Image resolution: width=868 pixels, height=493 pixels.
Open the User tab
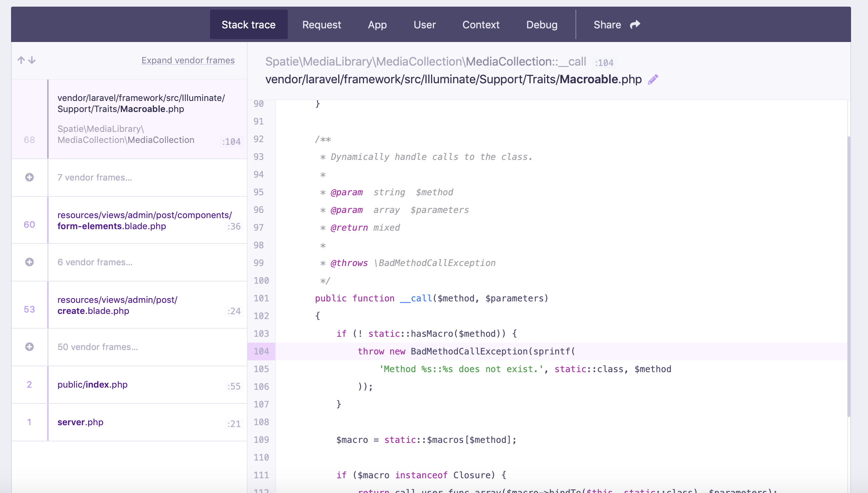424,24
